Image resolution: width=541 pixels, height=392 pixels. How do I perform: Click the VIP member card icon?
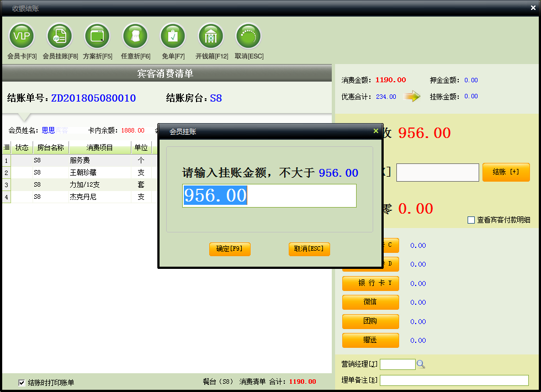pyautogui.click(x=22, y=36)
